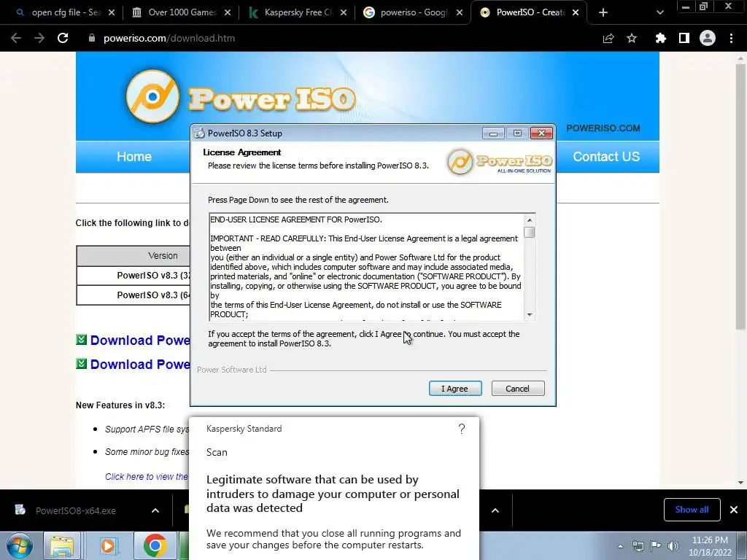Open Chrome extensions puzzle icon
This screenshot has height=560, width=747.
click(x=660, y=38)
